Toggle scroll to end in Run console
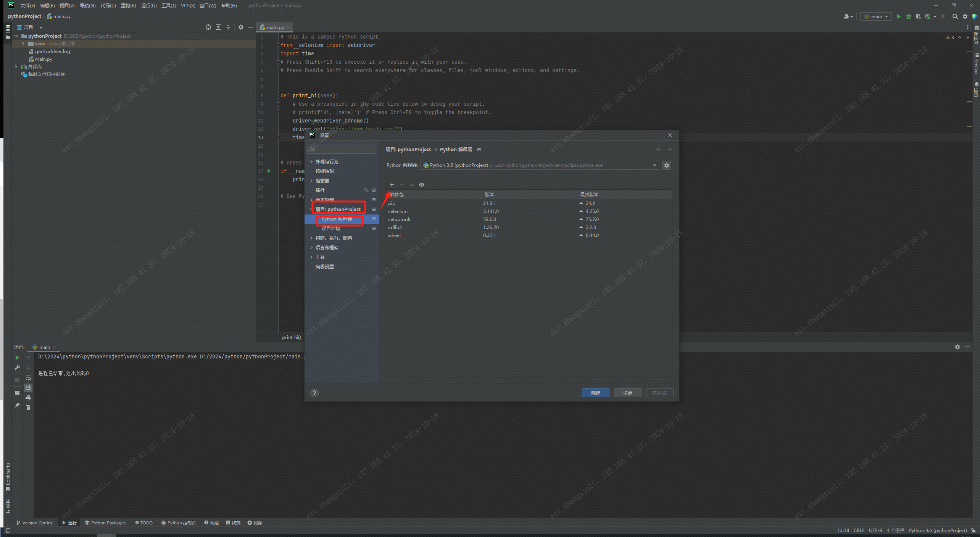 click(28, 387)
